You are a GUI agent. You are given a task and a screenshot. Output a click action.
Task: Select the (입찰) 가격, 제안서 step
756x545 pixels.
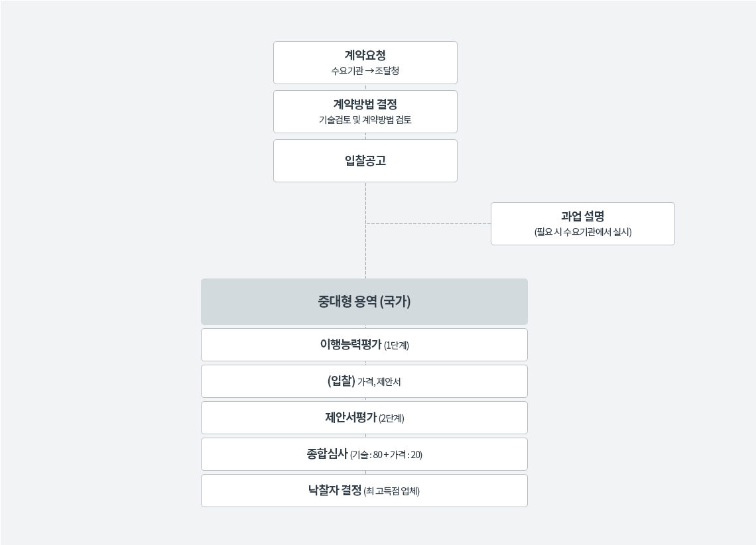pyautogui.click(x=364, y=381)
